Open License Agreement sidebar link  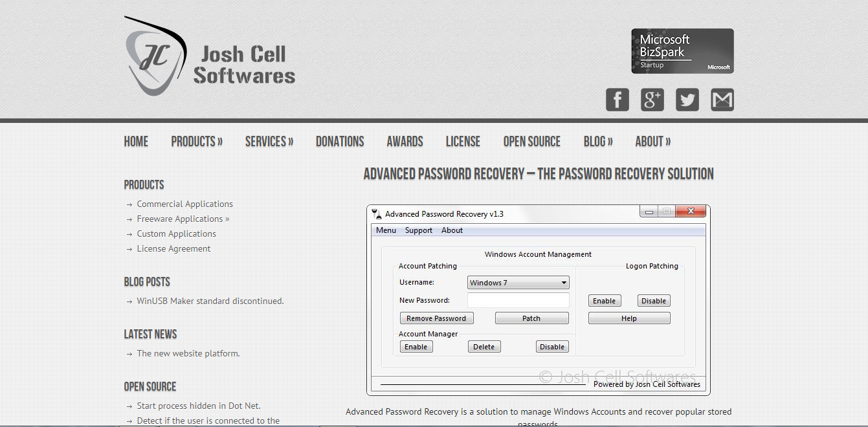(173, 248)
